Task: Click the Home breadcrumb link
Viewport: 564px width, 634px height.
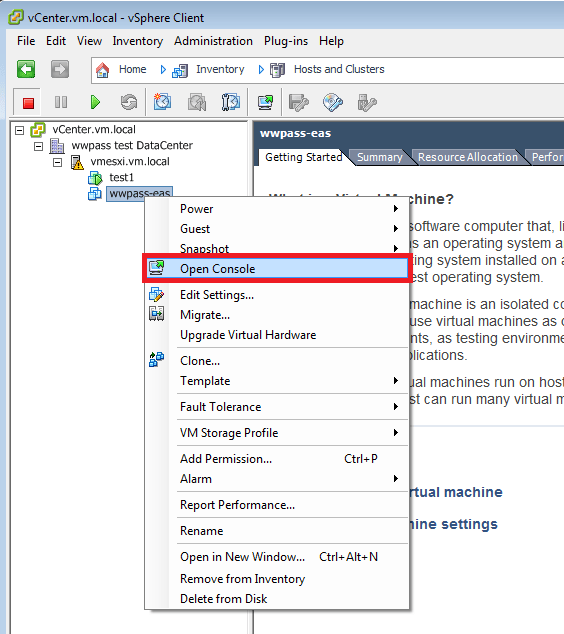Action: 132,70
